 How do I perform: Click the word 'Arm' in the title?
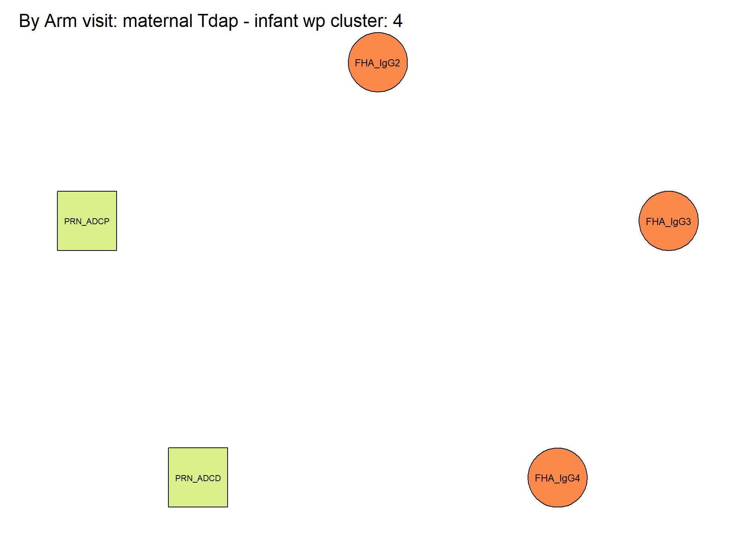coord(60,21)
